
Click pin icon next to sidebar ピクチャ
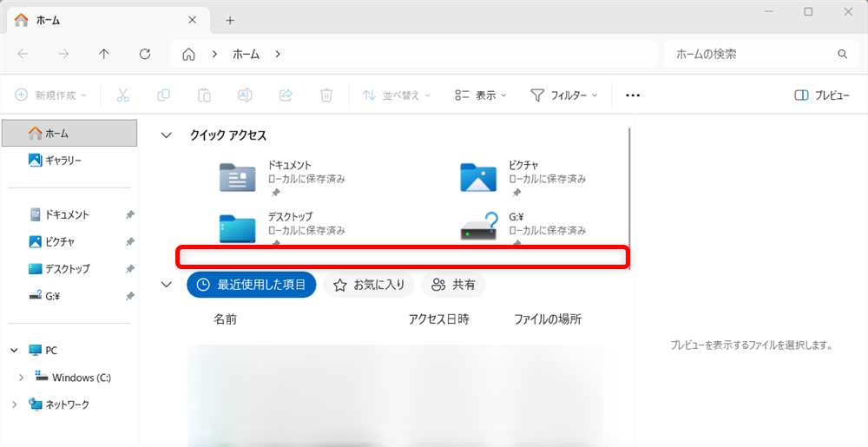pos(129,242)
